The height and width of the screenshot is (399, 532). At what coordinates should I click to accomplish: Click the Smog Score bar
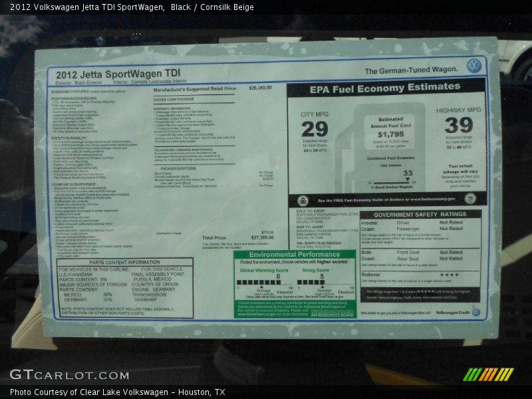[x=311, y=282]
